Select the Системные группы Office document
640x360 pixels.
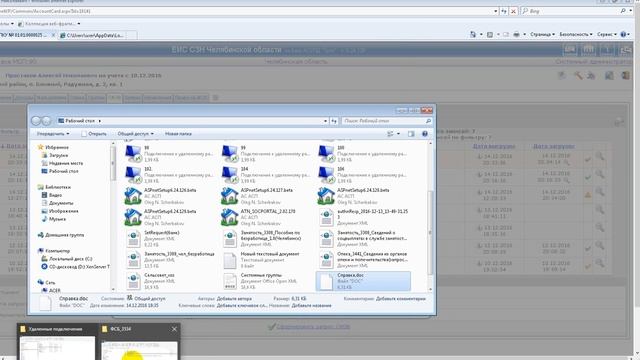[x=263, y=281]
